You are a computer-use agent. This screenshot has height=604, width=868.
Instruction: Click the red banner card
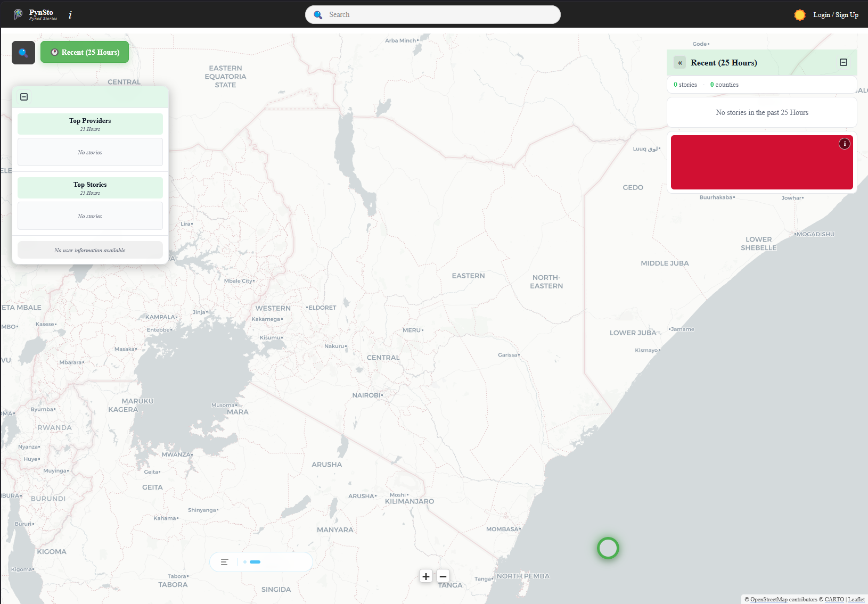(762, 162)
